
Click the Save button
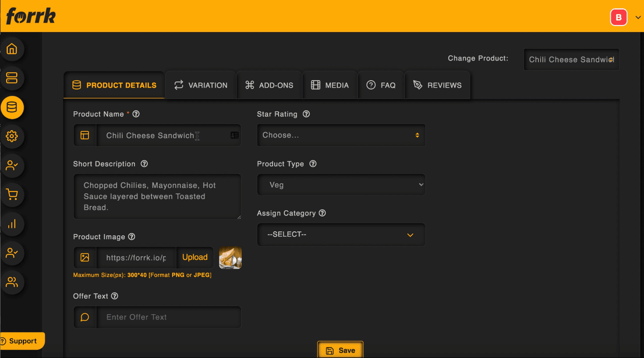pos(340,350)
